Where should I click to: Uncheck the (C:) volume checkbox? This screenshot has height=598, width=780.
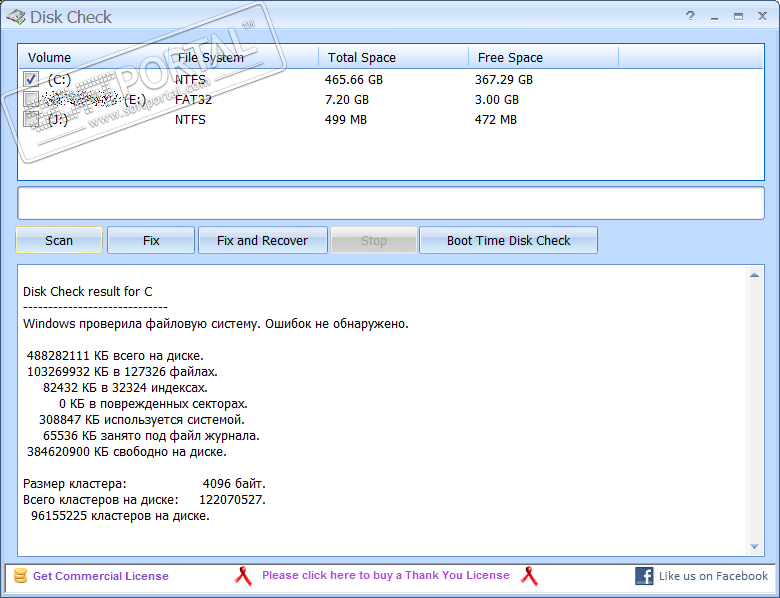pos(31,79)
